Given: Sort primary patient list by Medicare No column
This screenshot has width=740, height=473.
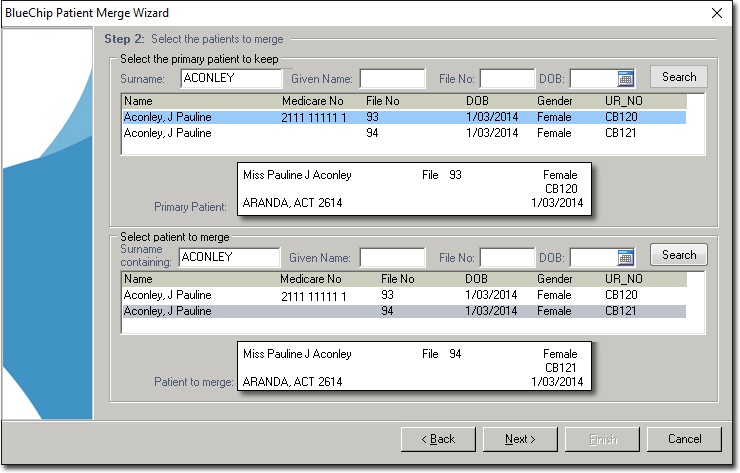Looking at the screenshot, I should click(x=315, y=101).
